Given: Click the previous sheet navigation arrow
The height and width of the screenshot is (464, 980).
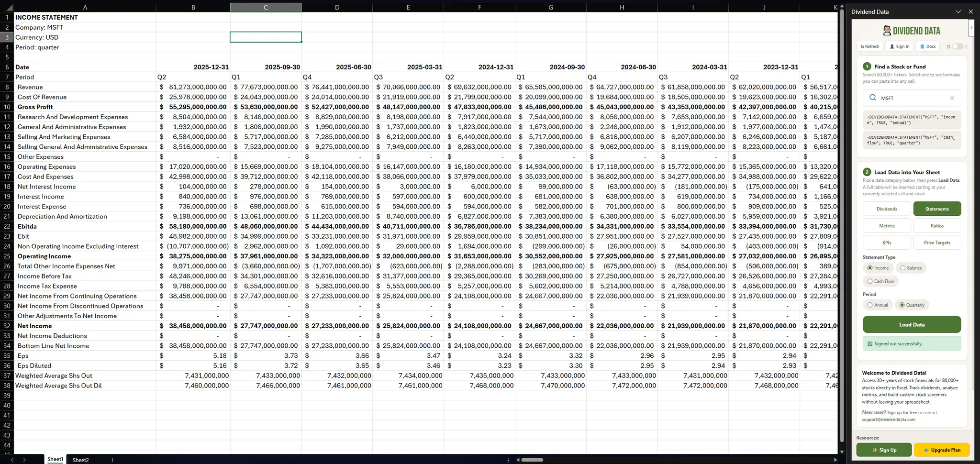Looking at the screenshot, I should click(12, 460).
